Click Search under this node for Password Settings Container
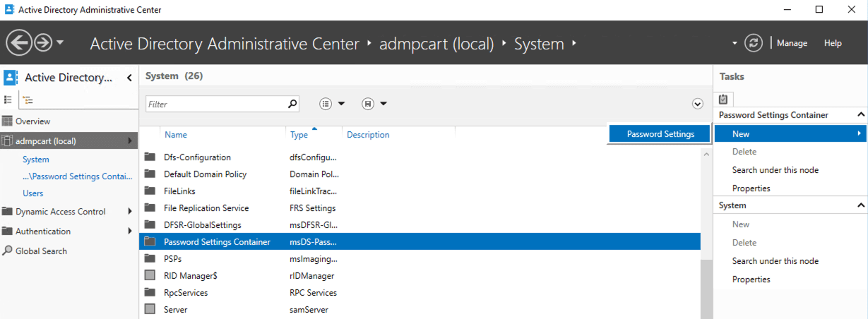Screen dimensions: 868x319 (775, 170)
